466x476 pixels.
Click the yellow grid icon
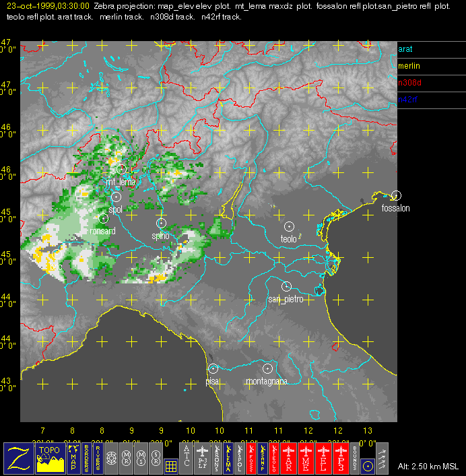[171, 465]
